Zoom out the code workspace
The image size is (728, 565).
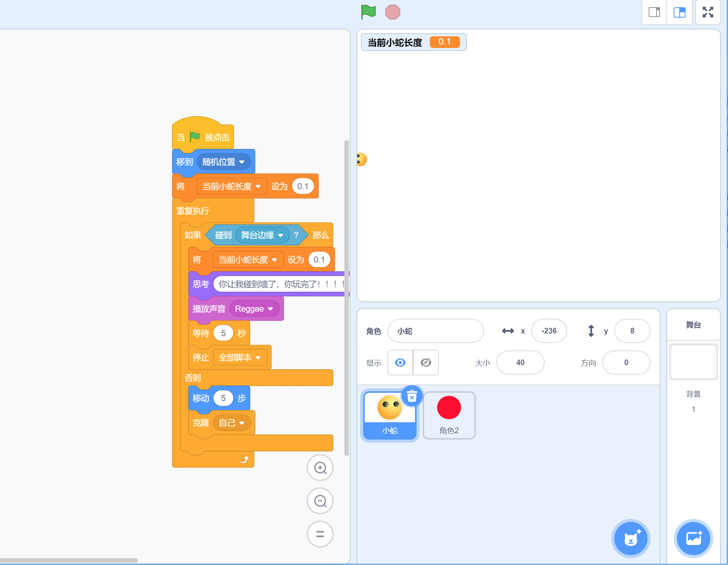pyautogui.click(x=320, y=501)
